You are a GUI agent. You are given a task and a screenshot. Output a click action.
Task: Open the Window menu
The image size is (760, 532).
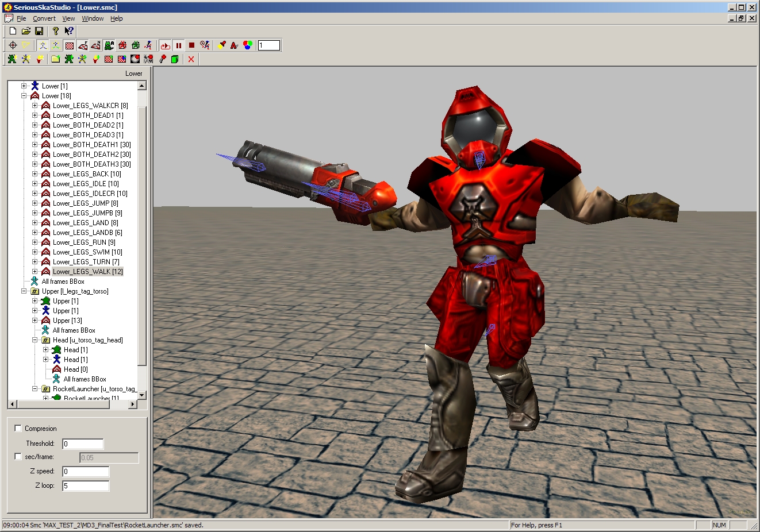click(93, 18)
